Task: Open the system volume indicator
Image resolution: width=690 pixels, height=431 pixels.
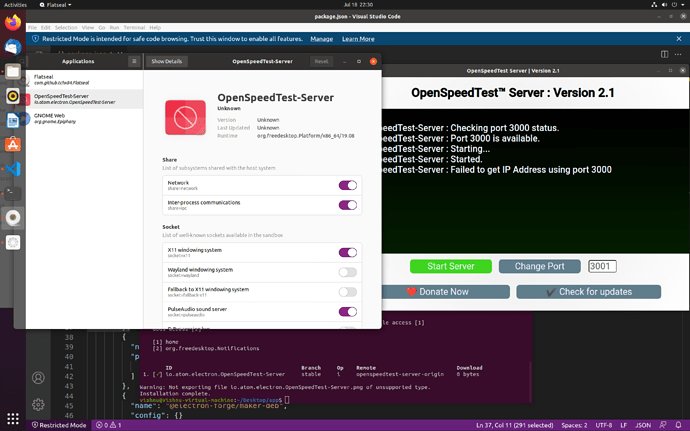Action: [x=664, y=5]
